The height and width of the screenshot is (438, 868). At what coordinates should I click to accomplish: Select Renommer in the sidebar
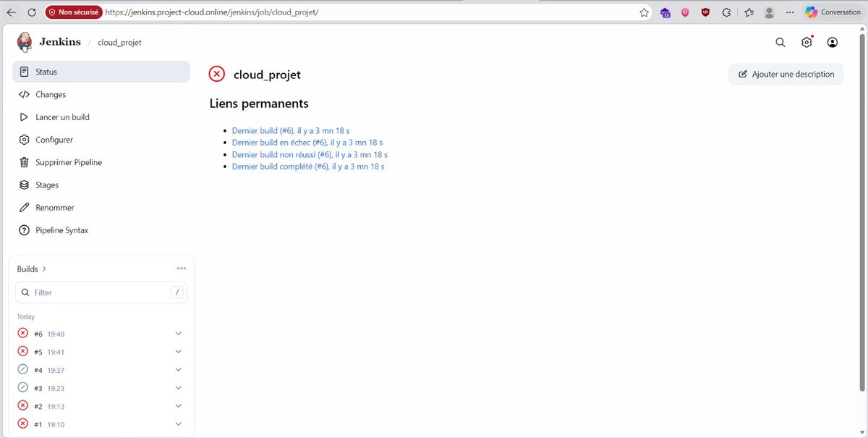pos(101,207)
